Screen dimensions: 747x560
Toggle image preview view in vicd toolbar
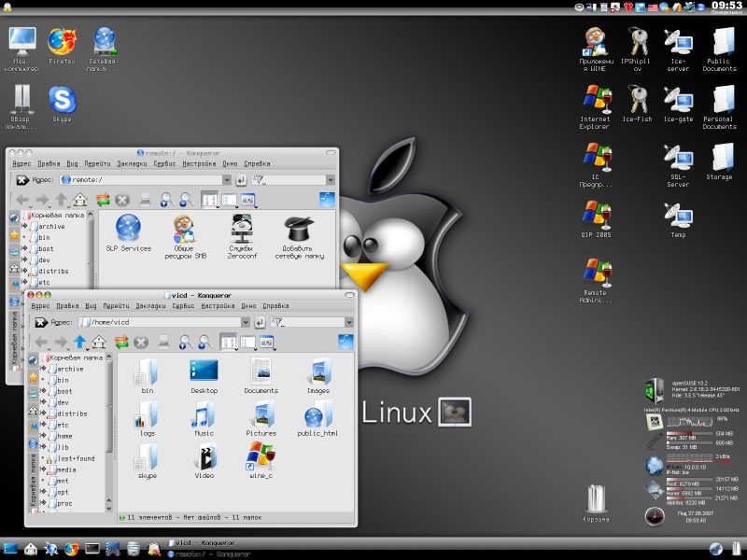[x=267, y=342]
